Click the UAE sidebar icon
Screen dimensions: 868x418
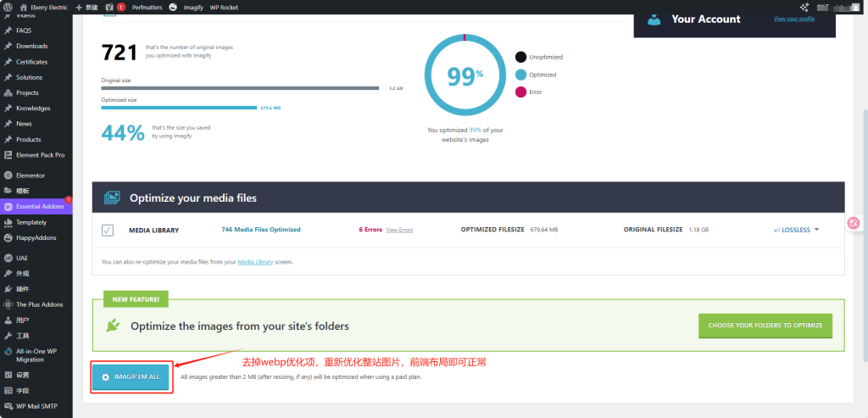click(8, 258)
